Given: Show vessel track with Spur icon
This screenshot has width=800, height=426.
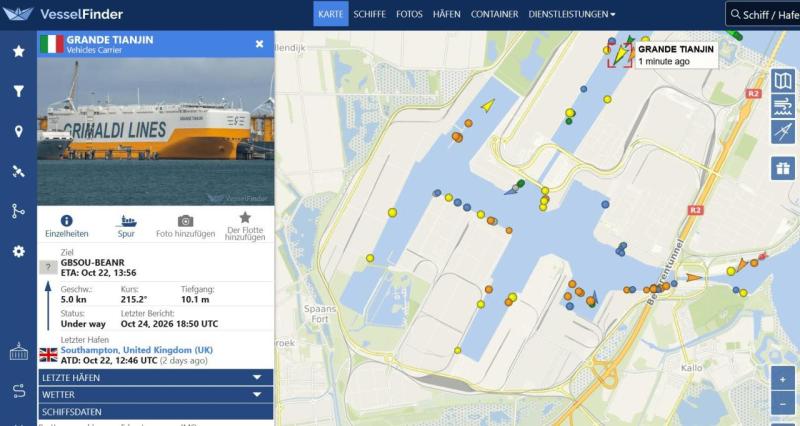Looking at the screenshot, I should (126, 221).
